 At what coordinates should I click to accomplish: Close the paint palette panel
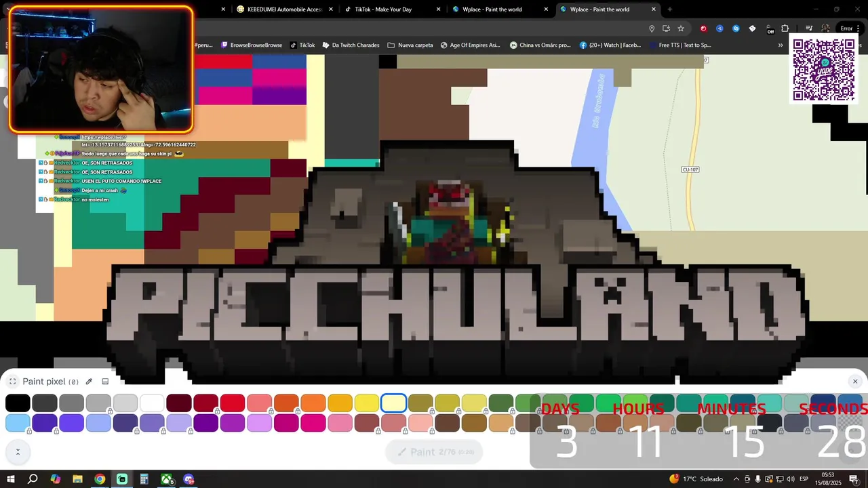[x=855, y=382]
